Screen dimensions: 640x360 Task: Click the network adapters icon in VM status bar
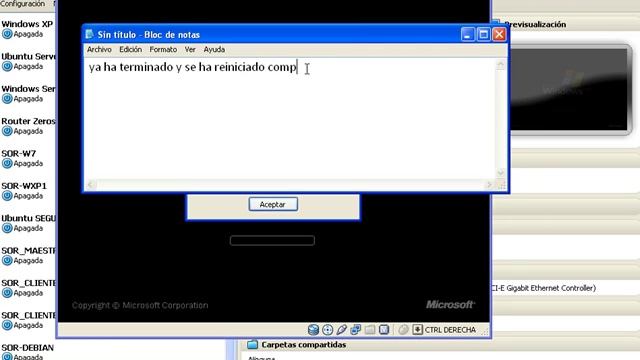pyautogui.click(x=356, y=330)
